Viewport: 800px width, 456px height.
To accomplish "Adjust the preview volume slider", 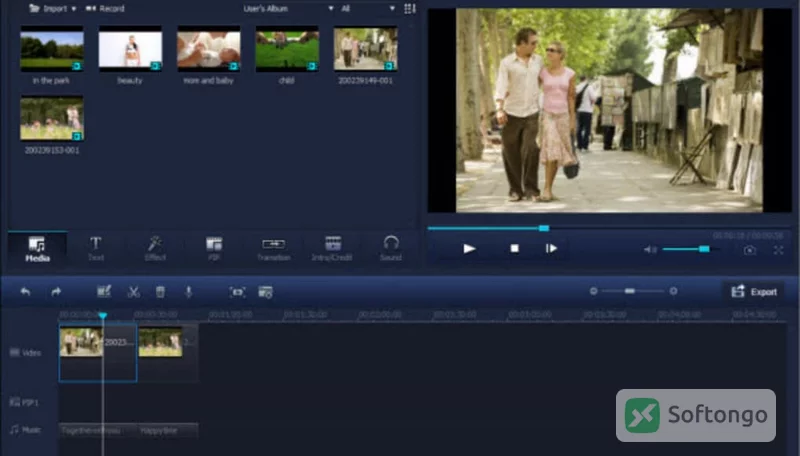I will click(x=691, y=249).
